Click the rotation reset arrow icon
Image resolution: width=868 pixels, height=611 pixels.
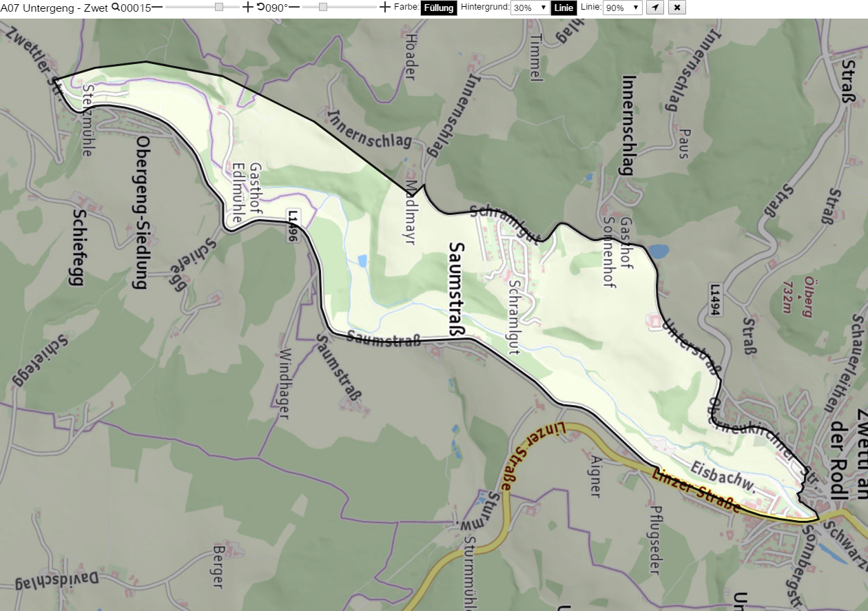pos(260,7)
